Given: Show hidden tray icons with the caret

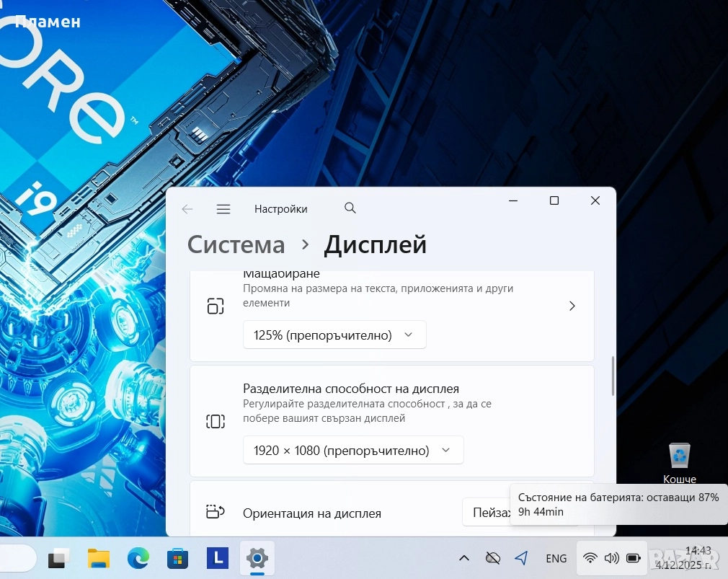Looking at the screenshot, I should coord(463,558).
